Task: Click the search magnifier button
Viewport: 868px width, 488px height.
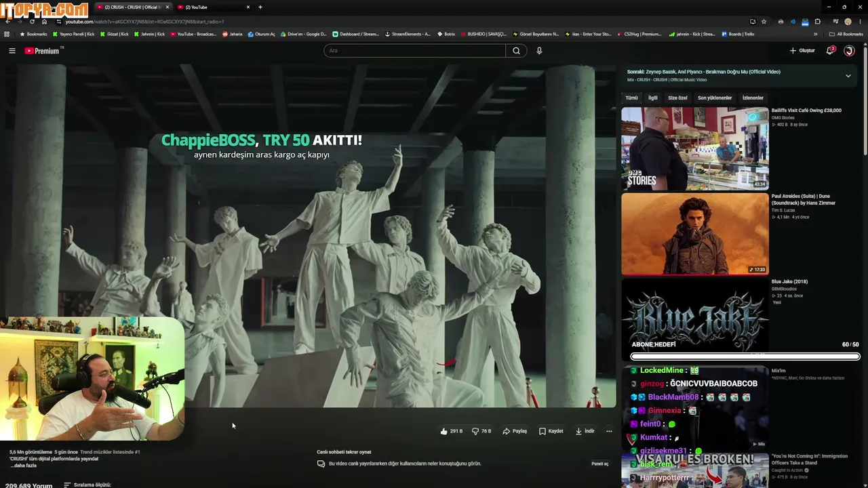Action: click(x=516, y=51)
